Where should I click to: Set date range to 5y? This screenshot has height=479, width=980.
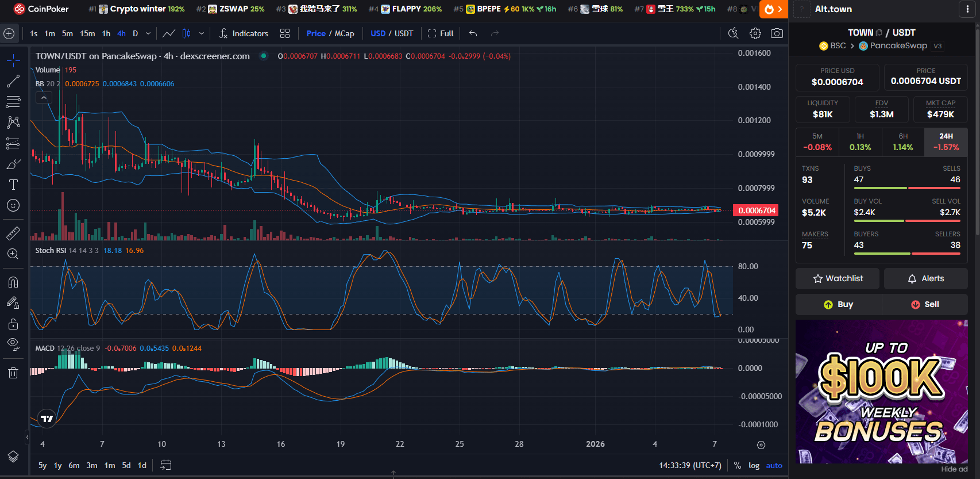point(43,465)
